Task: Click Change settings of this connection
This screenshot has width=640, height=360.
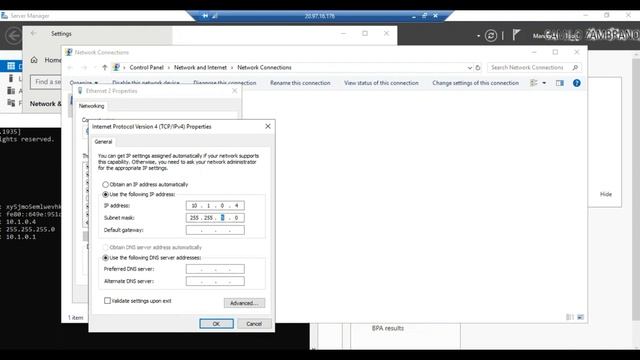Action: pos(476,83)
